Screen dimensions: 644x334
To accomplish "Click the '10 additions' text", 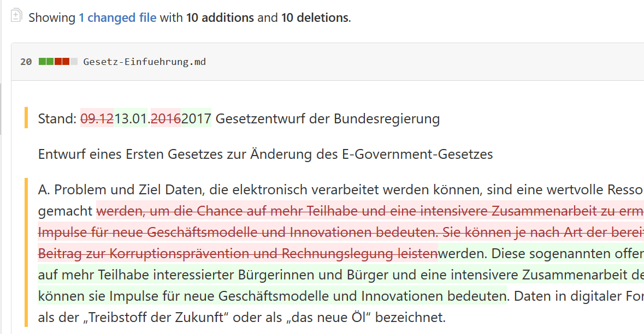I will 220,17.
